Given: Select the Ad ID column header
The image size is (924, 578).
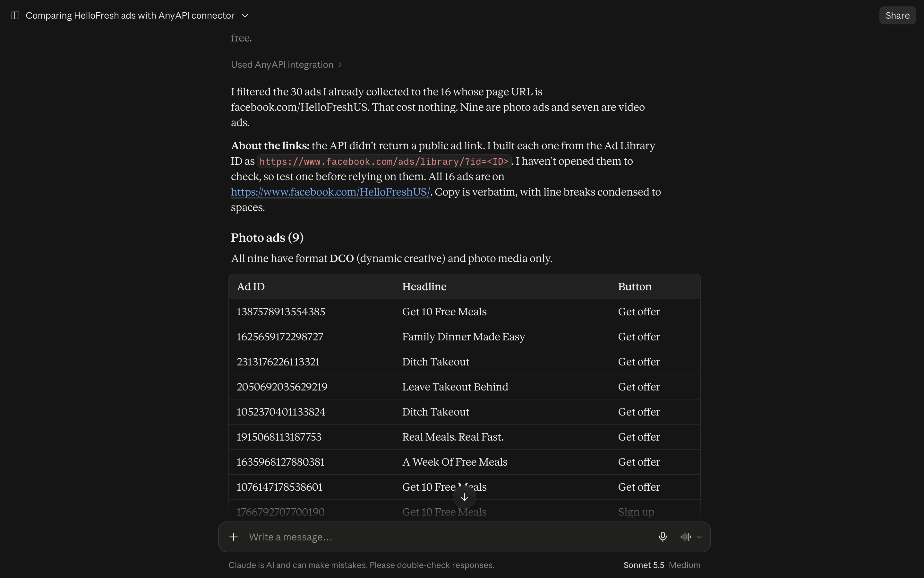Looking at the screenshot, I should 251,286.
